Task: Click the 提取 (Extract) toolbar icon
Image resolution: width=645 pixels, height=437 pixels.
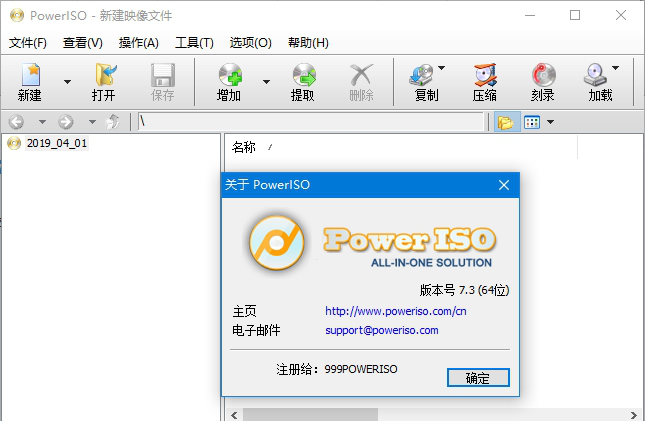Action: (304, 75)
